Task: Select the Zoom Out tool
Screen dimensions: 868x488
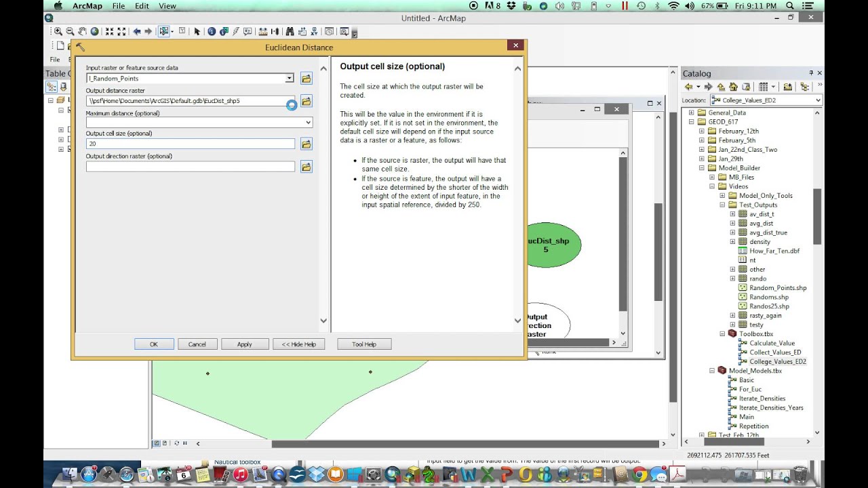Action: coord(70,31)
